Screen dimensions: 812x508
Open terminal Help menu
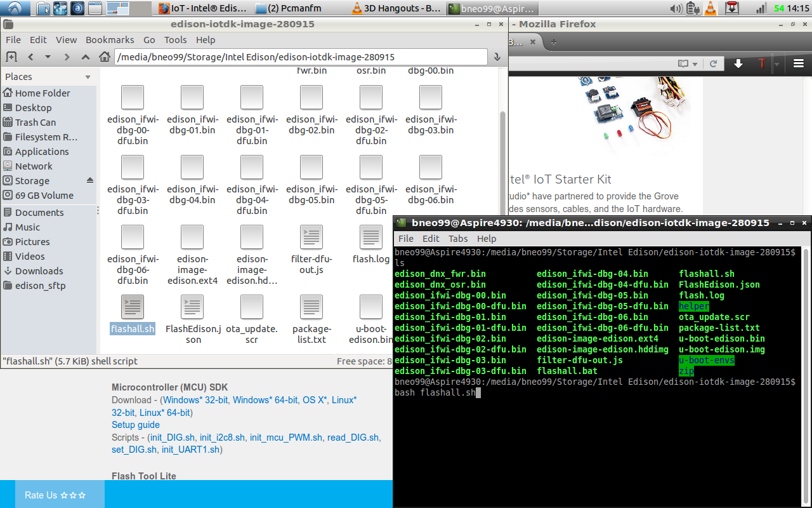[x=487, y=239]
